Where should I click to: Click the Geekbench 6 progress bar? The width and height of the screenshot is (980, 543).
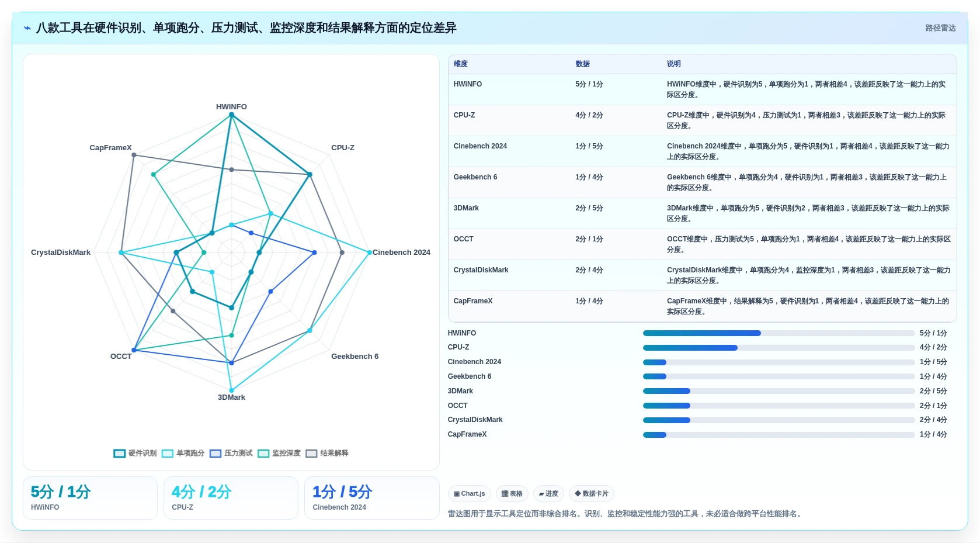tap(779, 376)
